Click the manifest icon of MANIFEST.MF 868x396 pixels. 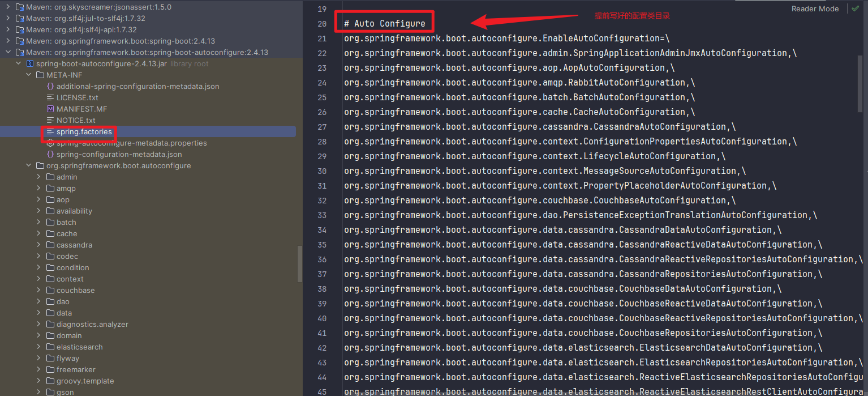(x=50, y=109)
